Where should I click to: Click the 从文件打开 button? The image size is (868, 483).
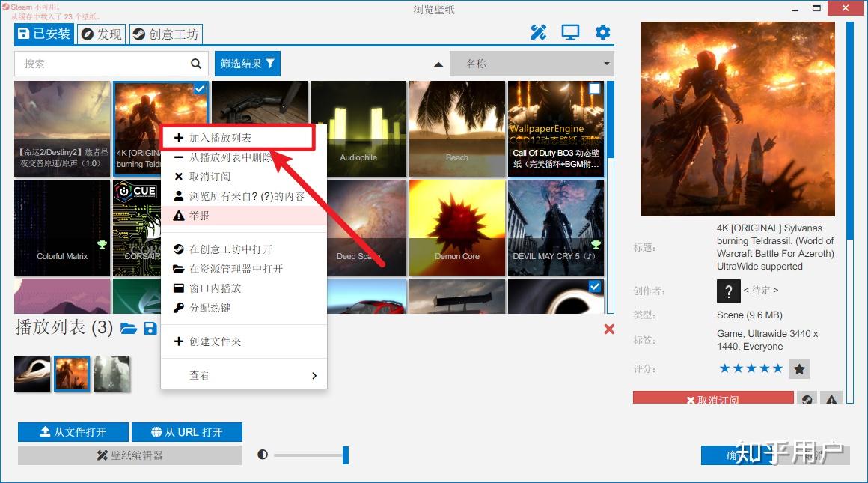(x=73, y=432)
